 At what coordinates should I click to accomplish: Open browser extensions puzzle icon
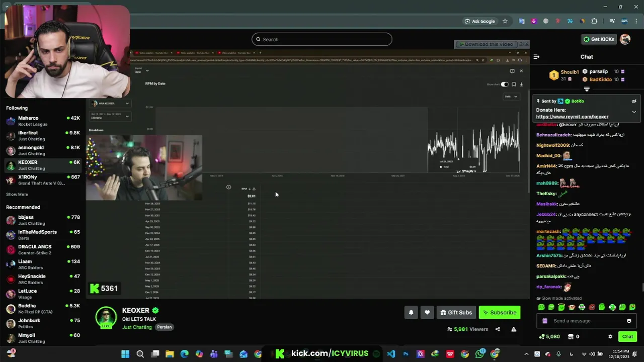595,21
